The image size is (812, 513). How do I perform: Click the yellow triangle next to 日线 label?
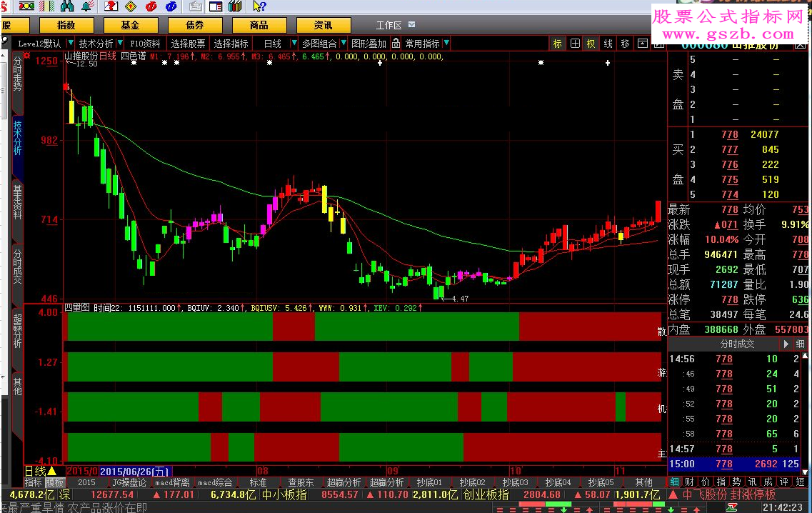(52, 471)
